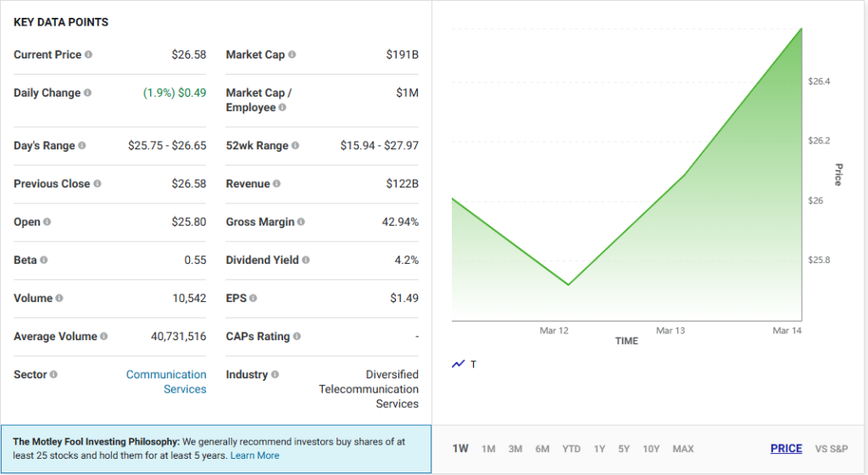Click the $122B revenue value

(403, 183)
